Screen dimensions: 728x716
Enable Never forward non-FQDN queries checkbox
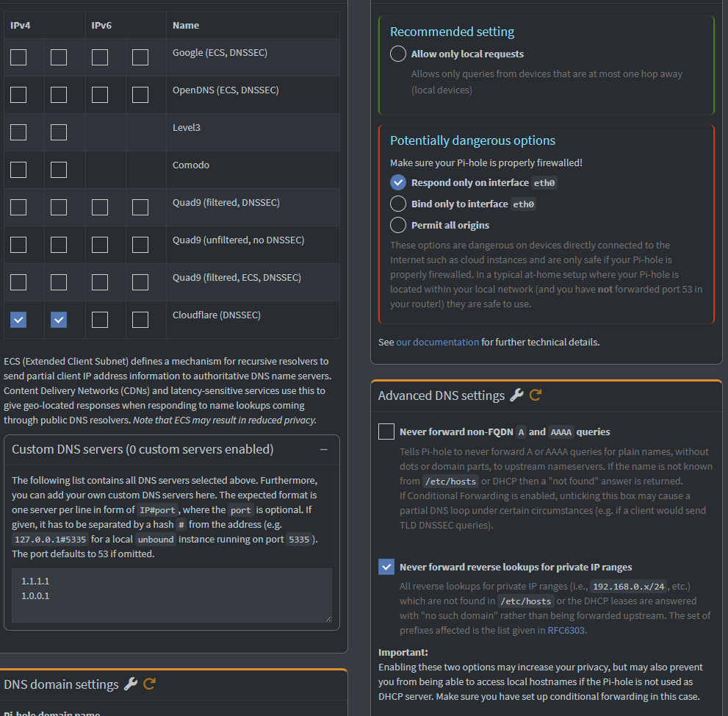[386, 432]
